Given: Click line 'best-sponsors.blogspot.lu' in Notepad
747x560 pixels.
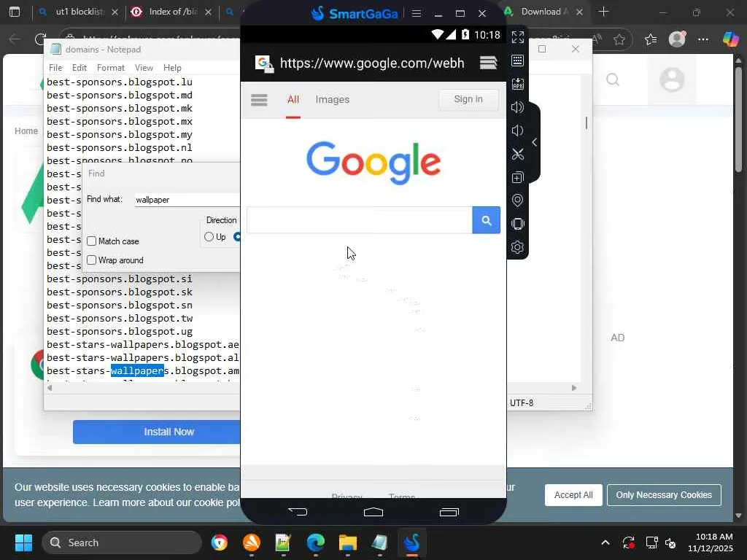Looking at the screenshot, I should [x=120, y=82].
